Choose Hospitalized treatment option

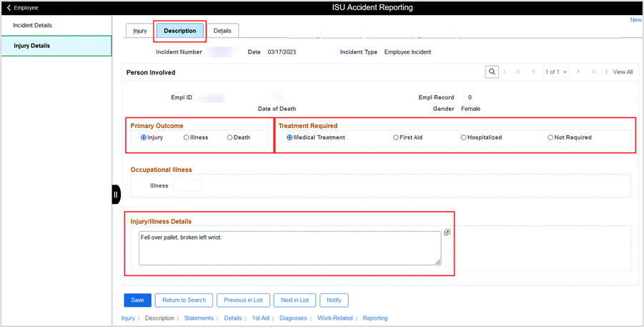[463, 138]
